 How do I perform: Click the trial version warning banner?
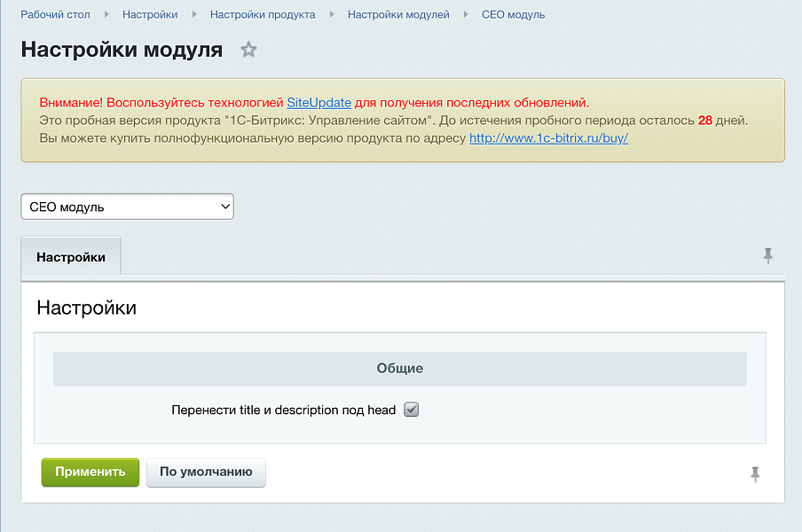coord(399,120)
